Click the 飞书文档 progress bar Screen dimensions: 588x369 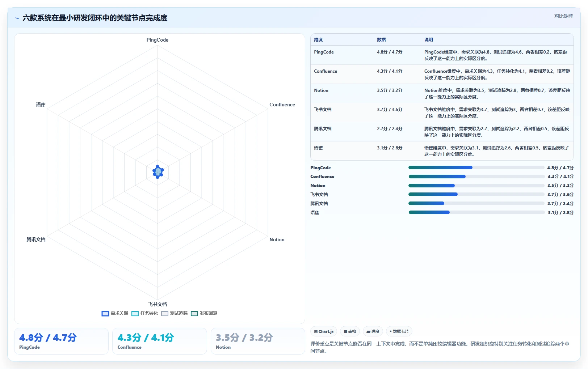click(x=476, y=194)
